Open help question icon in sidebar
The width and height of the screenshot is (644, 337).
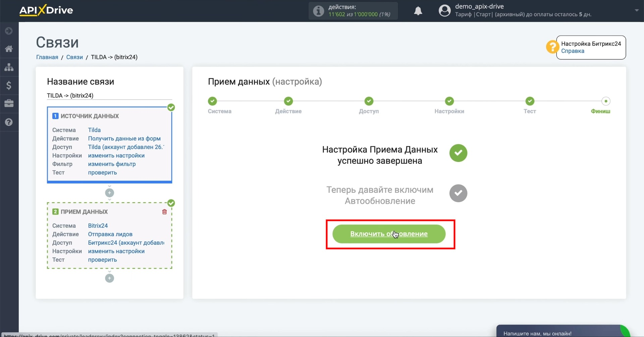9,122
